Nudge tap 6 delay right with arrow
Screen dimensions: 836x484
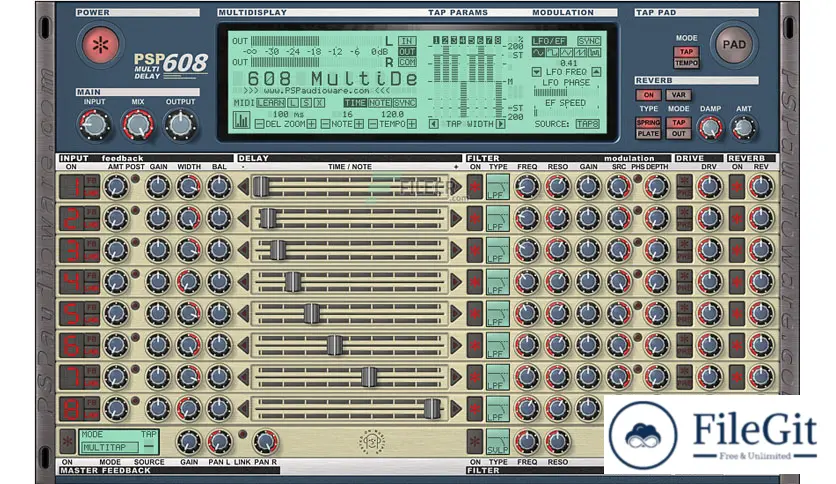[456, 345]
